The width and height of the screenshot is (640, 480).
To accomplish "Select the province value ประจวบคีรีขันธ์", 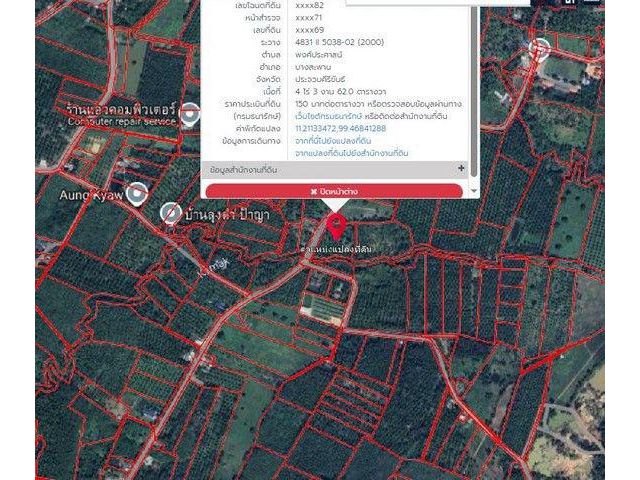I will tap(320, 79).
